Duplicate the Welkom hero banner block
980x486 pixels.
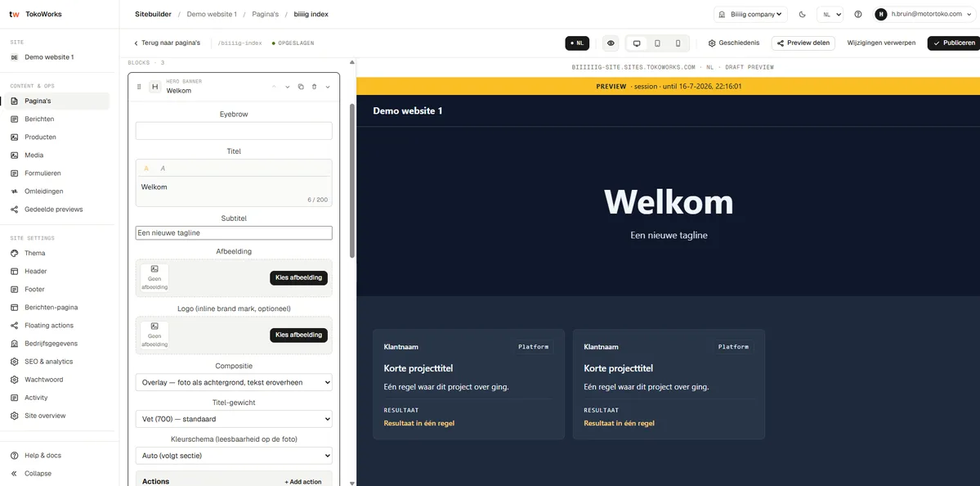(x=301, y=87)
